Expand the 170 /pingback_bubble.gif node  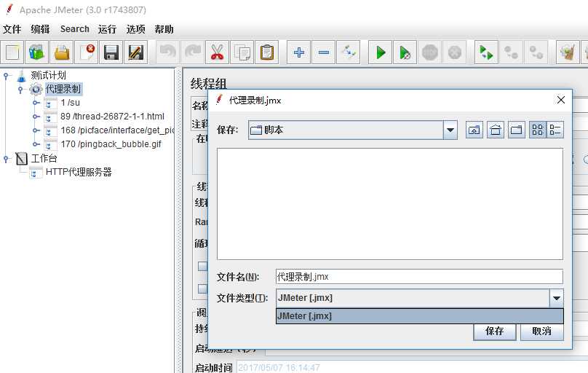(x=36, y=144)
